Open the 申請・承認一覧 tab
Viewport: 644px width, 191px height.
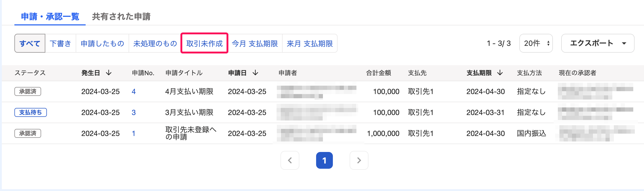pyautogui.click(x=50, y=17)
